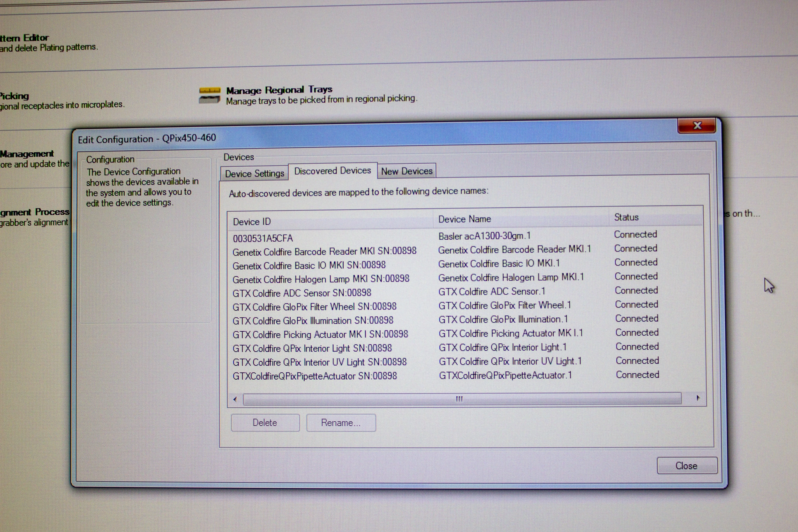Screen dimensions: 798x532
Task: Select GTX Coldfire QPix Interior UV Light SN:00898
Action: coord(320,362)
